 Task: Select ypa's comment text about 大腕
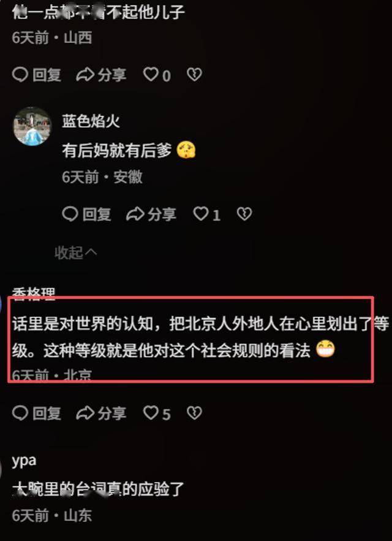coord(98,490)
